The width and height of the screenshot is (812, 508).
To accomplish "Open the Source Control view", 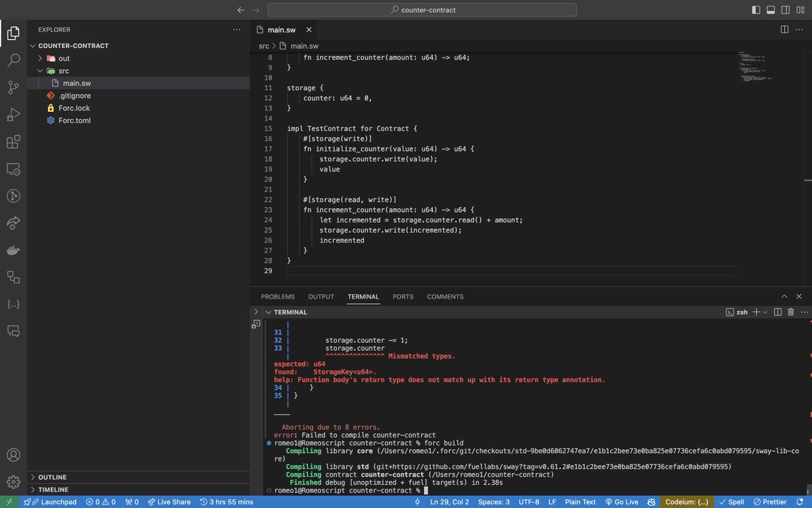I will (13, 87).
